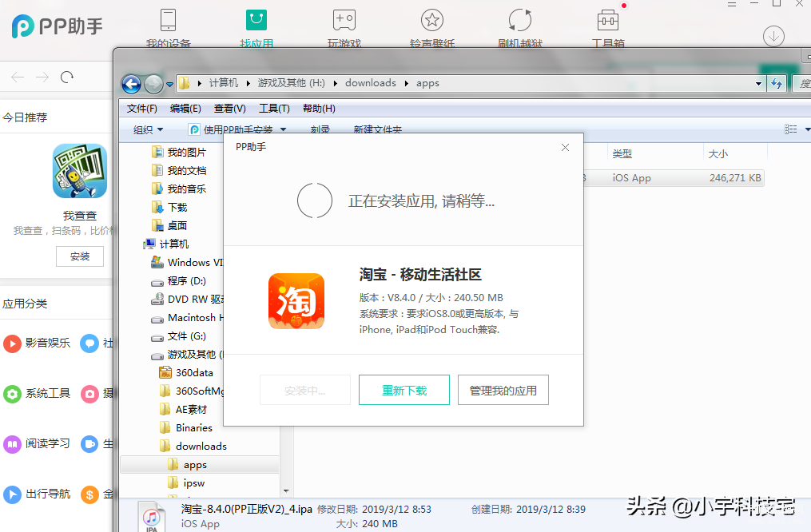Viewport: 811px width, 532px height.
Task: Go back in PP助手 navigation
Action: [18, 77]
